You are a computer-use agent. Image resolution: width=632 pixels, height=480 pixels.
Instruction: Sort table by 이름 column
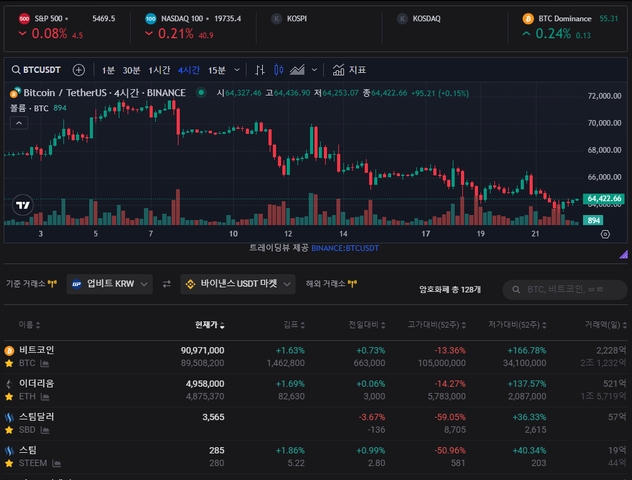click(29, 325)
